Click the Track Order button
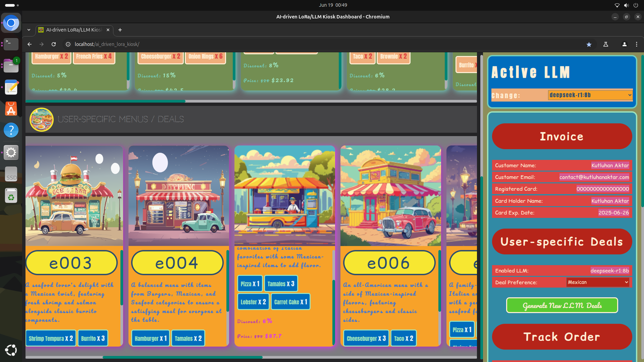The width and height of the screenshot is (644, 362). tap(562, 337)
